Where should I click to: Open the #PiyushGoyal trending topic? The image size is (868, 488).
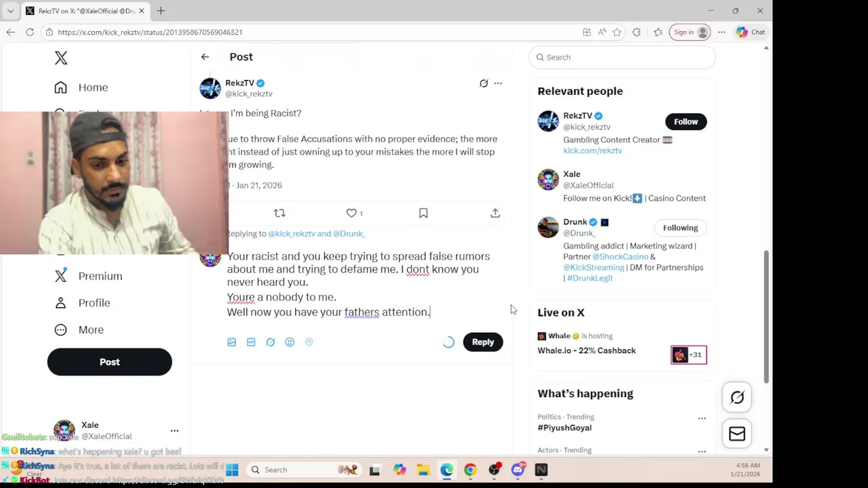pyautogui.click(x=564, y=428)
